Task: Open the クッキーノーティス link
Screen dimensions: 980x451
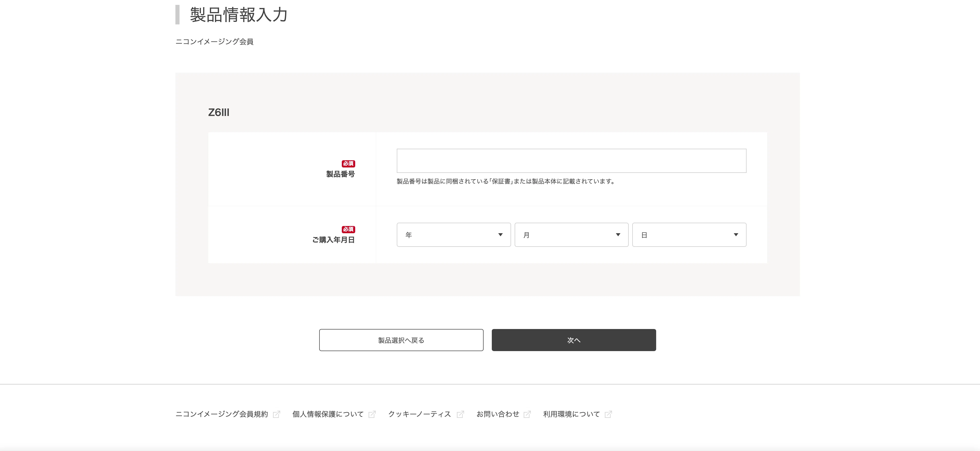Action: 420,414
